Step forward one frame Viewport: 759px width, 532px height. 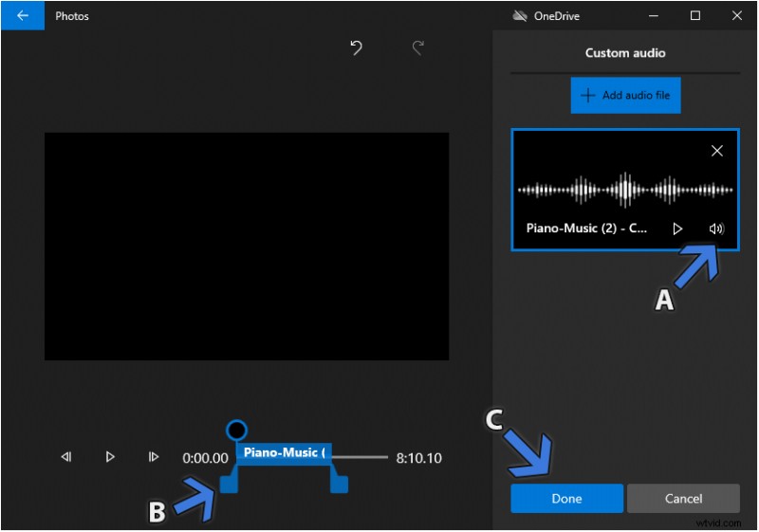click(153, 457)
